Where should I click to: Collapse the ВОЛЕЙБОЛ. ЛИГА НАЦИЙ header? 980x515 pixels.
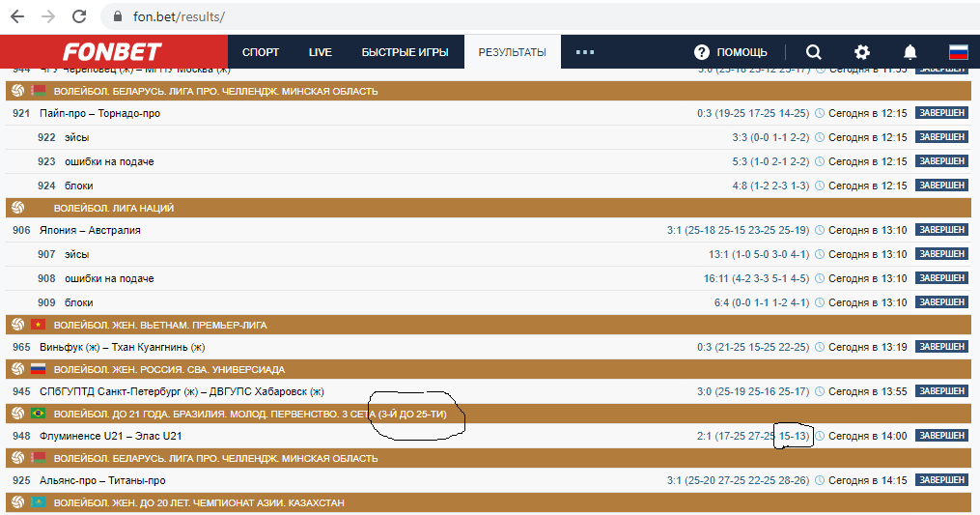(x=114, y=208)
